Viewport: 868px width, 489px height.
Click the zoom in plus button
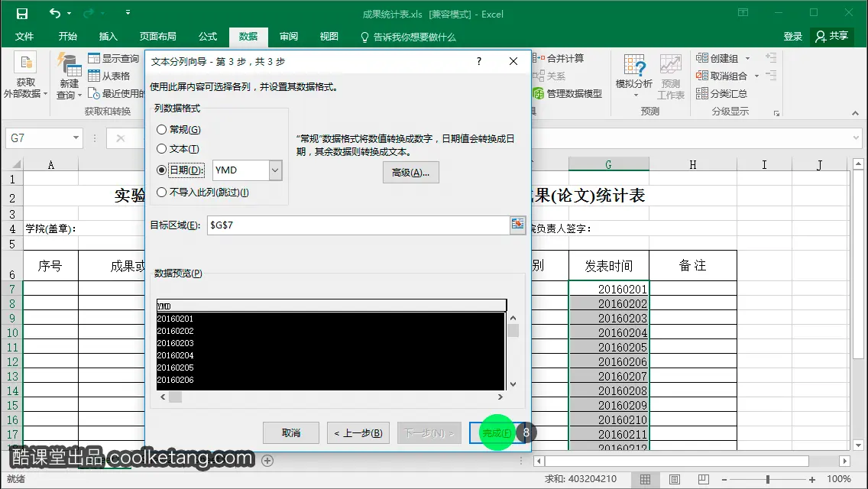click(812, 480)
